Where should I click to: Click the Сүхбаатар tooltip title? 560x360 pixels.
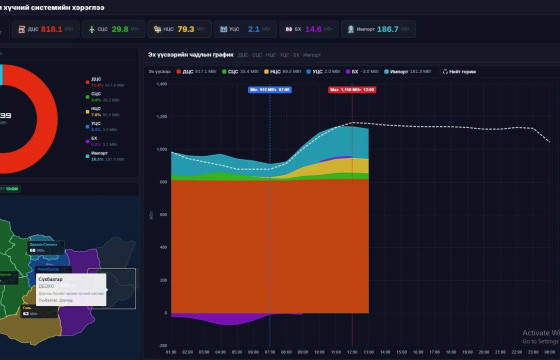(x=50, y=279)
